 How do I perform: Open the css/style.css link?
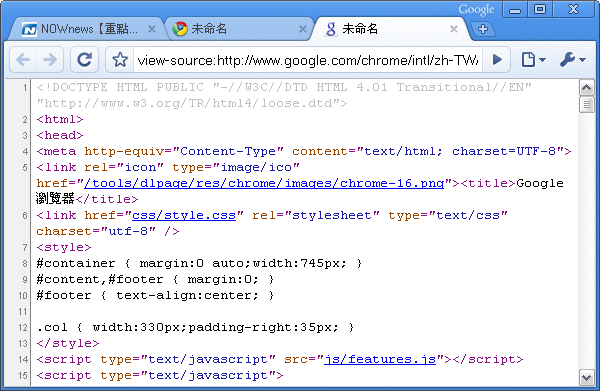pyautogui.click(x=184, y=215)
